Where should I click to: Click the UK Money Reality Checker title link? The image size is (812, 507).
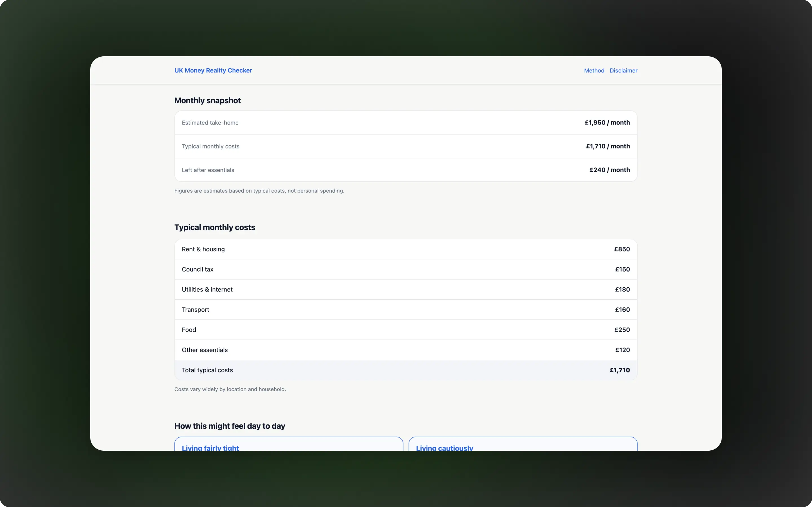click(213, 70)
